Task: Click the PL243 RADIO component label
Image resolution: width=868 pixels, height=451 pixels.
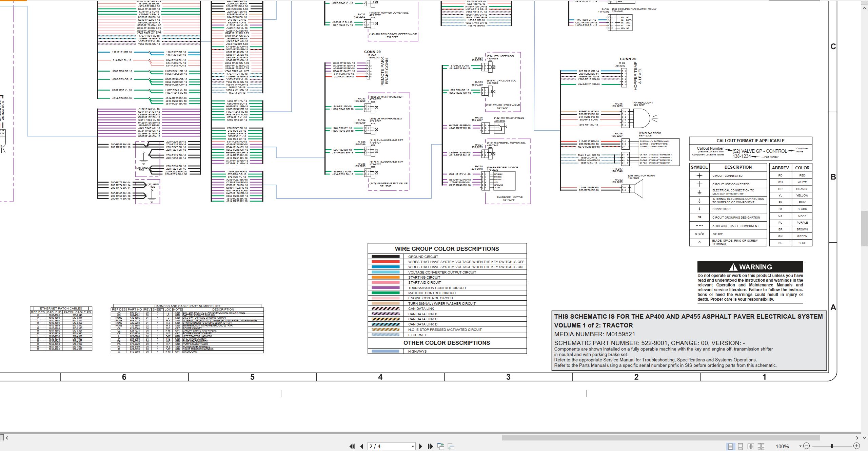Action: pos(650,133)
